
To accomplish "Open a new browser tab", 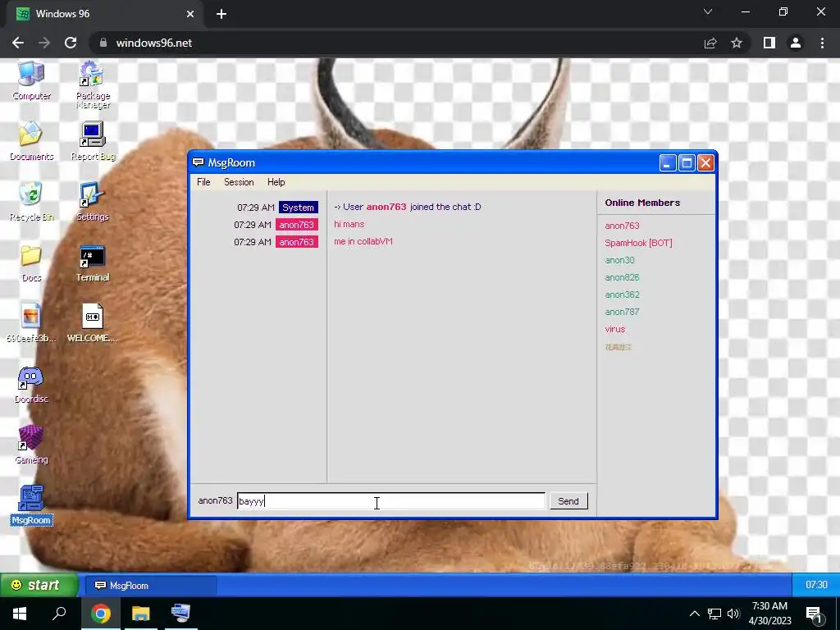I will click(x=221, y=14).
